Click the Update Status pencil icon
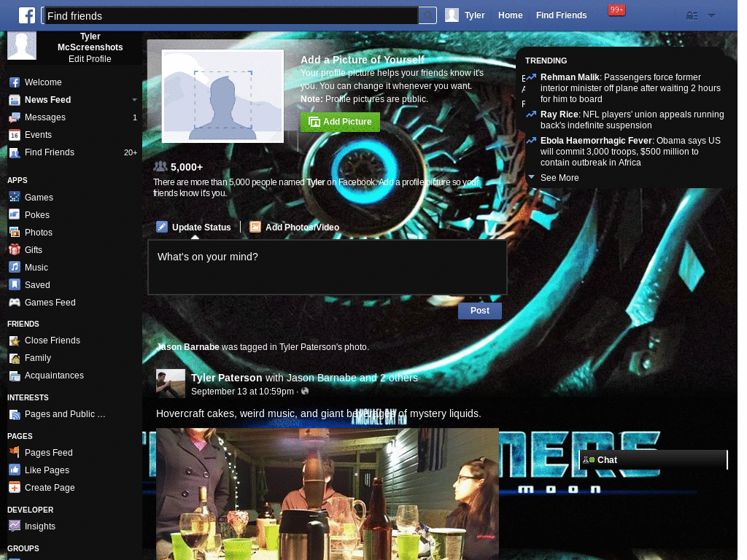Image resolution: width=747 pixels, height=560 pixels. tap(162, 227)
